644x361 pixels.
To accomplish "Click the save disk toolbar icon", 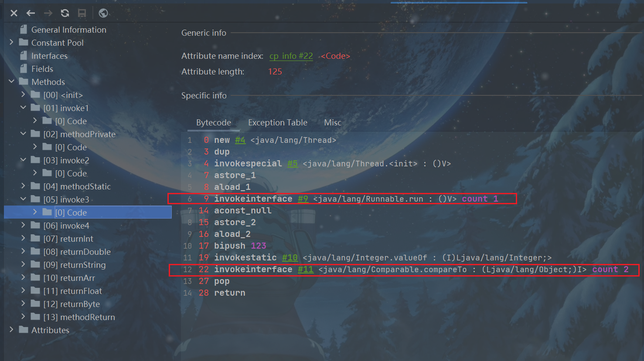I will click(82, 13).
